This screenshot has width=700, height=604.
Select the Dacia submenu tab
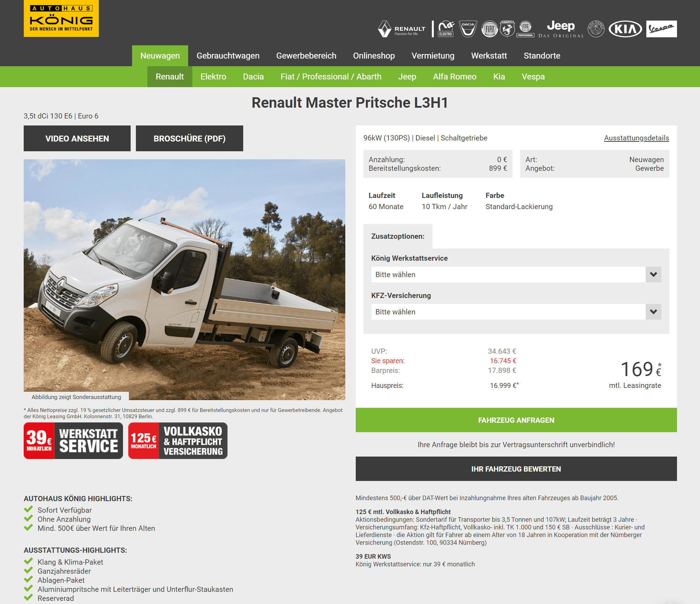click(x=253, y=77)
